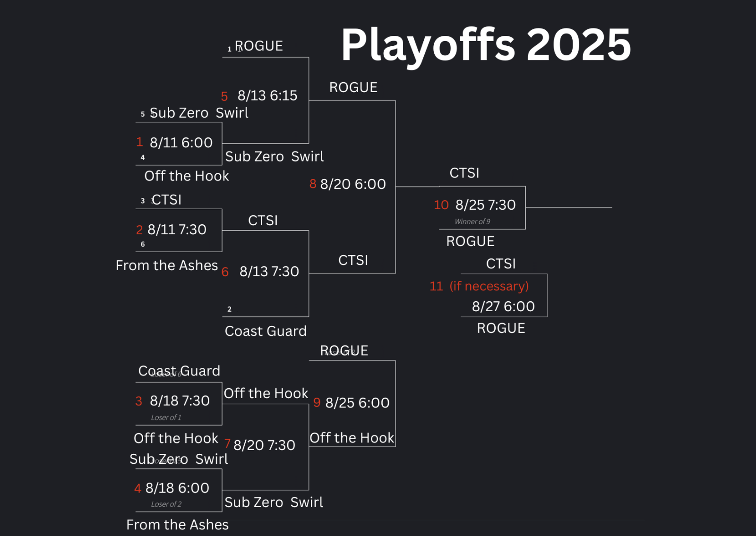Click the 8/18 6:00 game time

coord(177,488)
